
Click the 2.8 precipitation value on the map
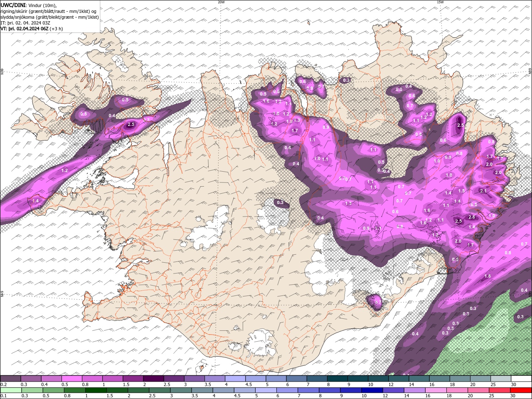pos(472,217)
